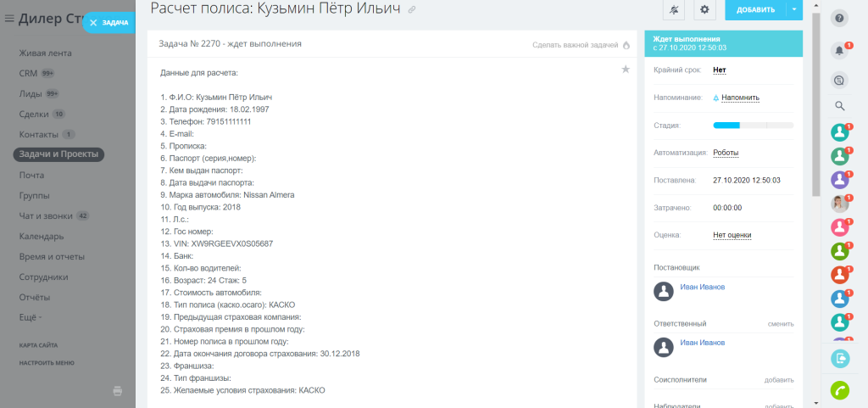Open the help question mark icon
868x408 pixels.
[x=840, y=19]
